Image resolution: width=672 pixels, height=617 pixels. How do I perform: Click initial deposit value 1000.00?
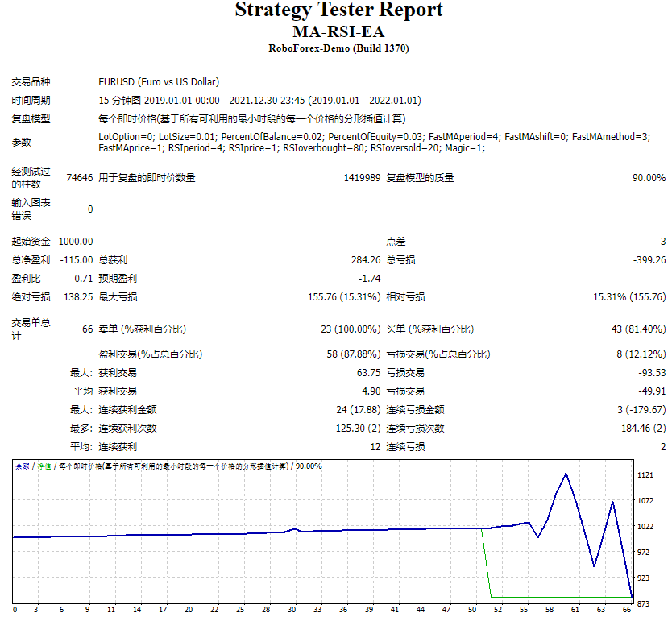coord(76,241)
